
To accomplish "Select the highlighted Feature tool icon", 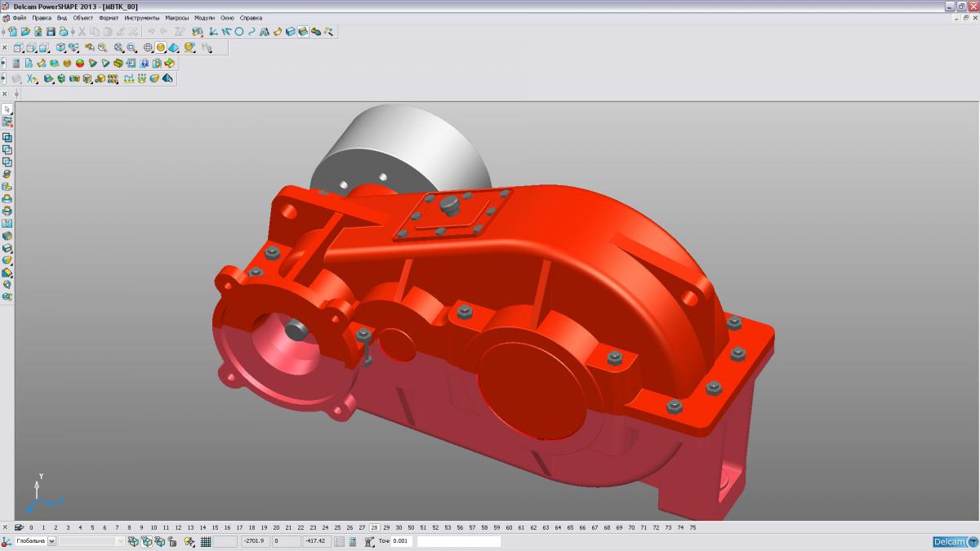I will [x=303, y=31].
